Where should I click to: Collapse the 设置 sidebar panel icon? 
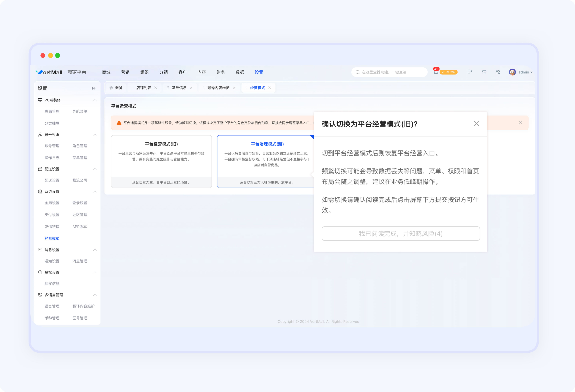(94, 88)
